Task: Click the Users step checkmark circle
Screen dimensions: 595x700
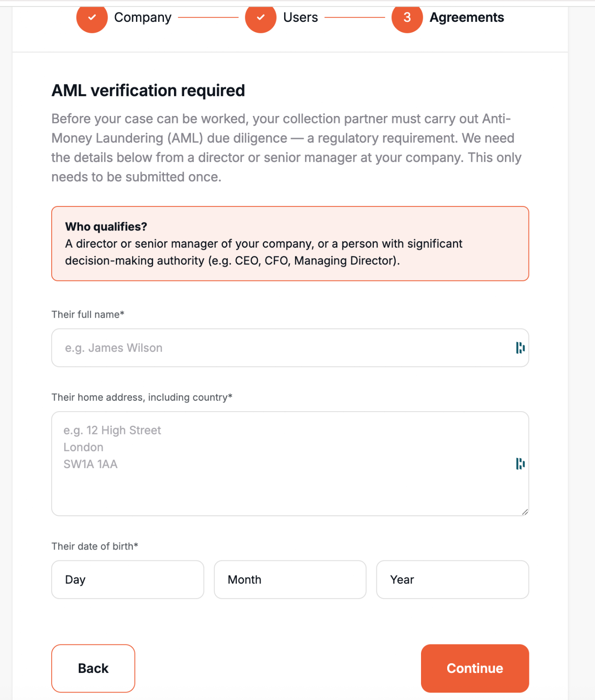Action: (x=261, y=17)
